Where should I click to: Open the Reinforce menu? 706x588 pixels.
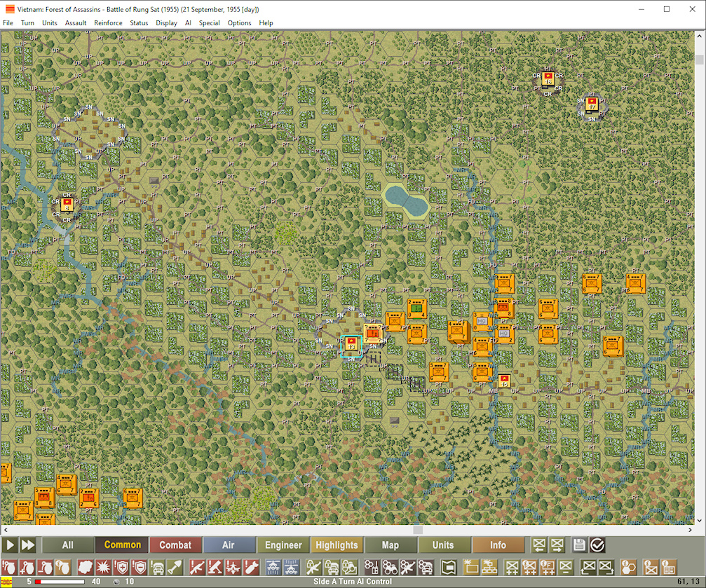(x=108, y=23)
